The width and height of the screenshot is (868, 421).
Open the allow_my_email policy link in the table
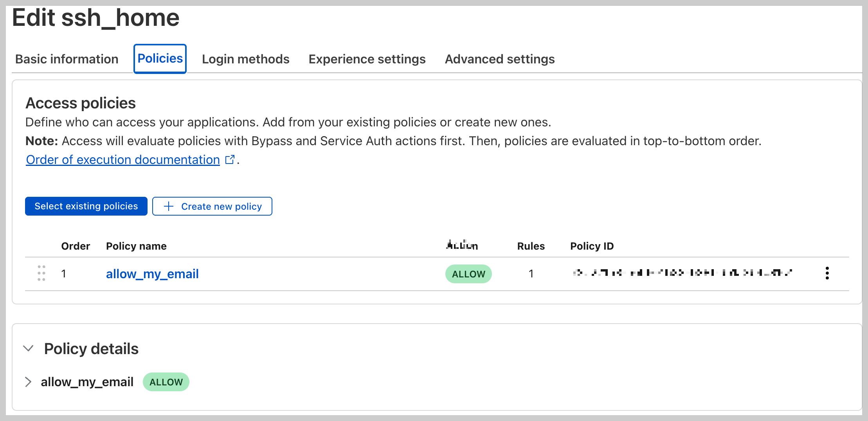tap(152, 274)
